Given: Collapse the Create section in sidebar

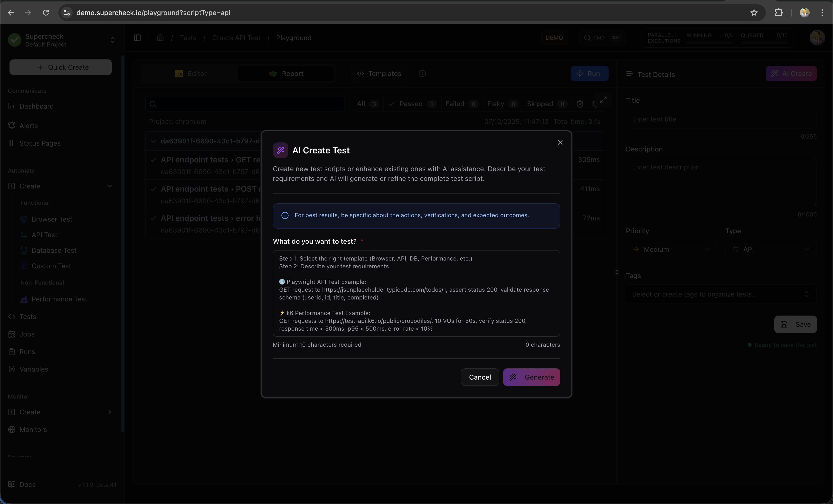Looking at the screenshot, I should pyautogui.click(x=110, y=186).
